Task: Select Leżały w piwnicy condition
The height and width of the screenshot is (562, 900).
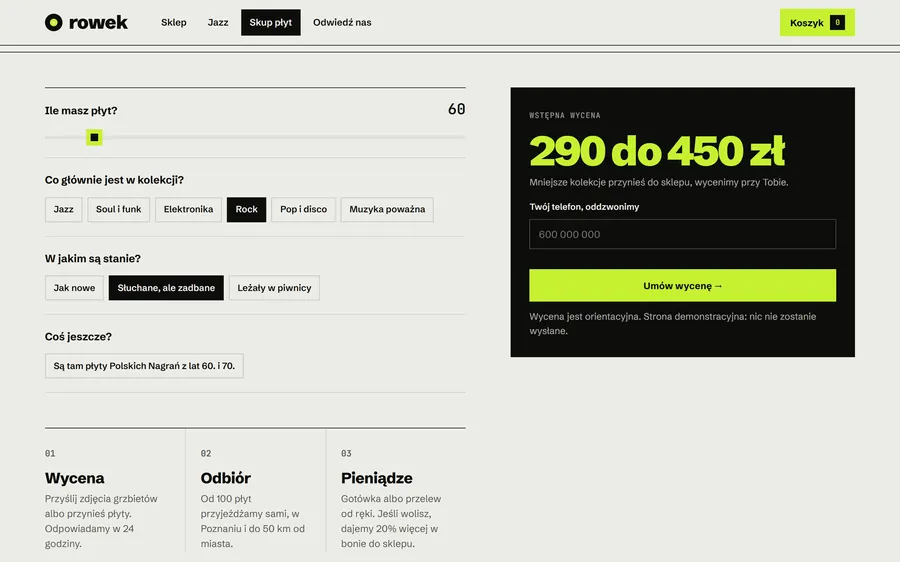Action: point(274,288)
